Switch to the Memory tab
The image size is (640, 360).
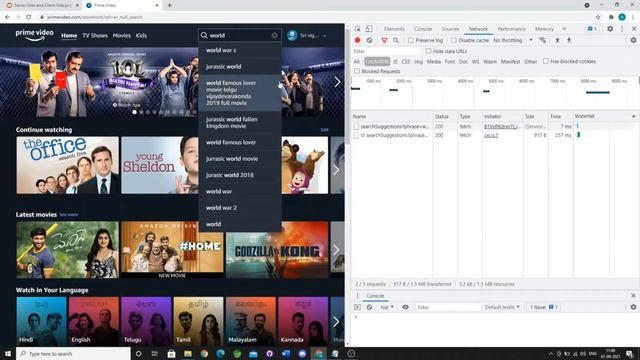[544, 29]
